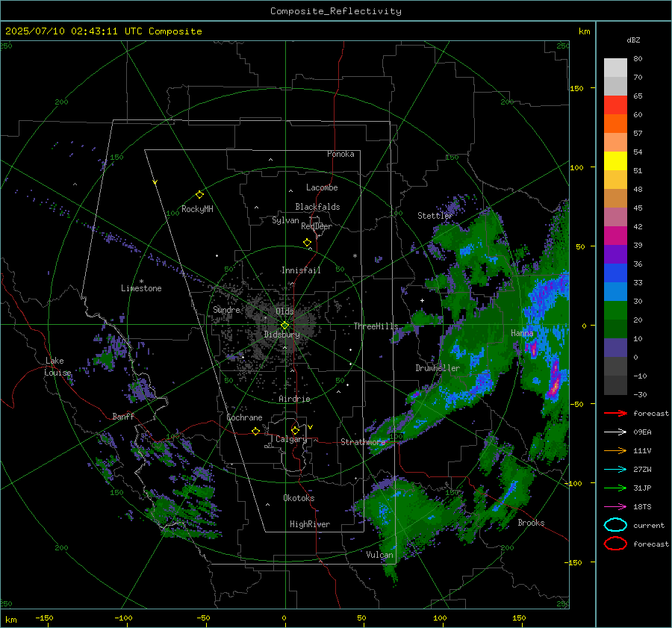Click the red forecast arrow in legend
Screen dimensions: 672x628
pyautogui.click(x=615, y=413)
